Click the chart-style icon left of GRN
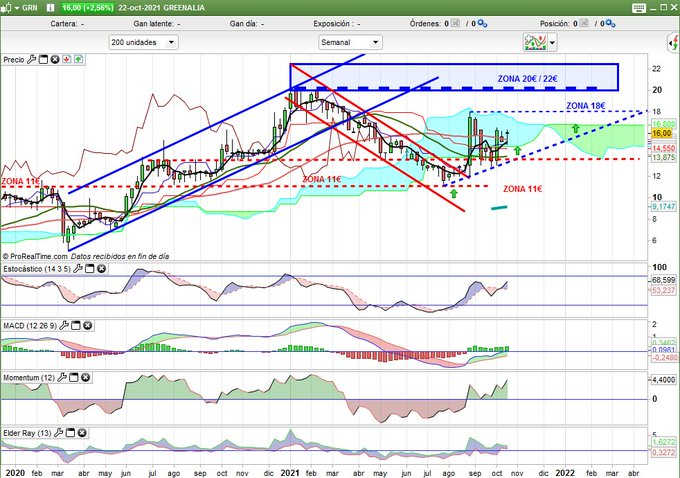The width and height of the screenshot is (680, 478). click(x=6, y=8)
